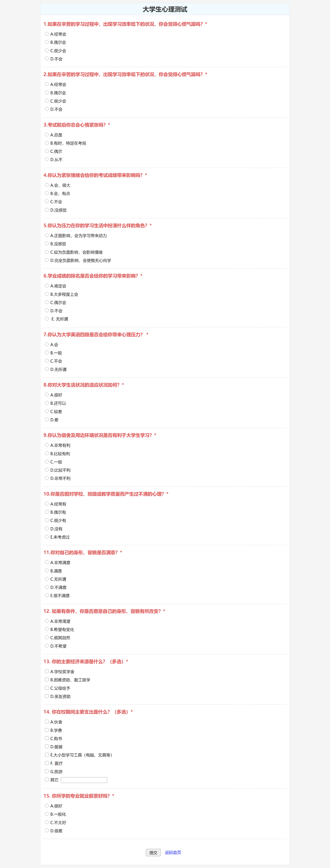Image resolution: width=330 pixels, height=868 pixels.
Task: Pick 'B.偶尔会' in question 2
Action: point(47,92)
